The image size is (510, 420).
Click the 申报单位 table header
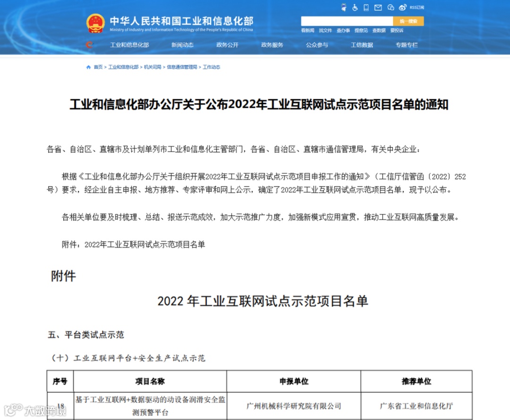tap(294, 381)
